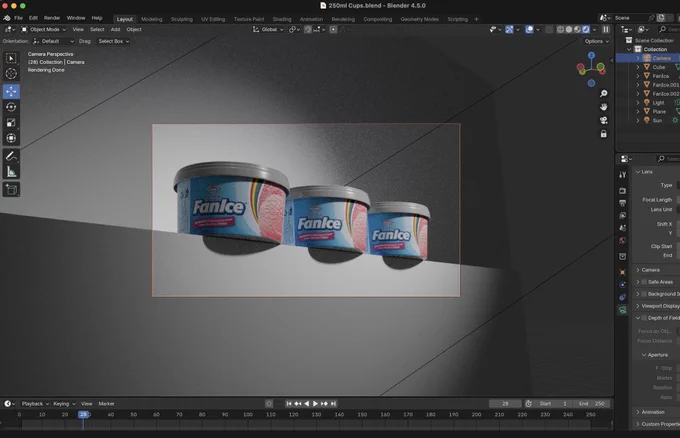Click the frame 28 playhead marker
Image resolution: width=680 pixels, height=438 pixels.
(83, 415)
